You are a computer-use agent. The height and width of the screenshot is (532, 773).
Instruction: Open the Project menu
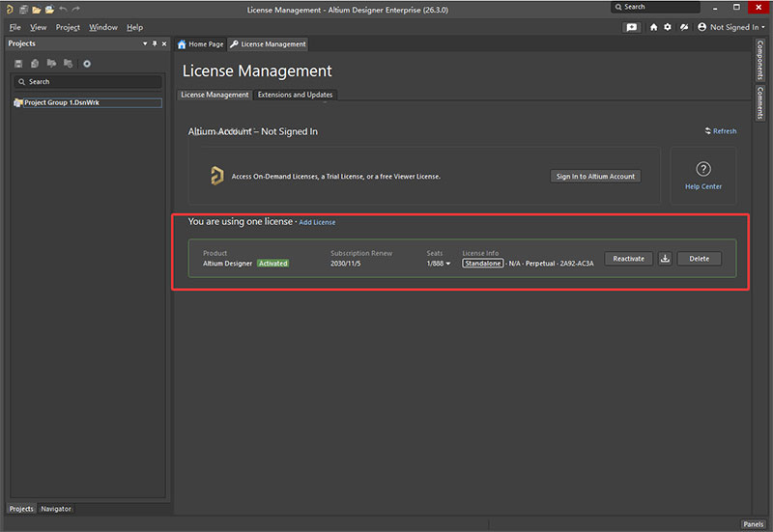pyautogui.click(x=68, y=28)
